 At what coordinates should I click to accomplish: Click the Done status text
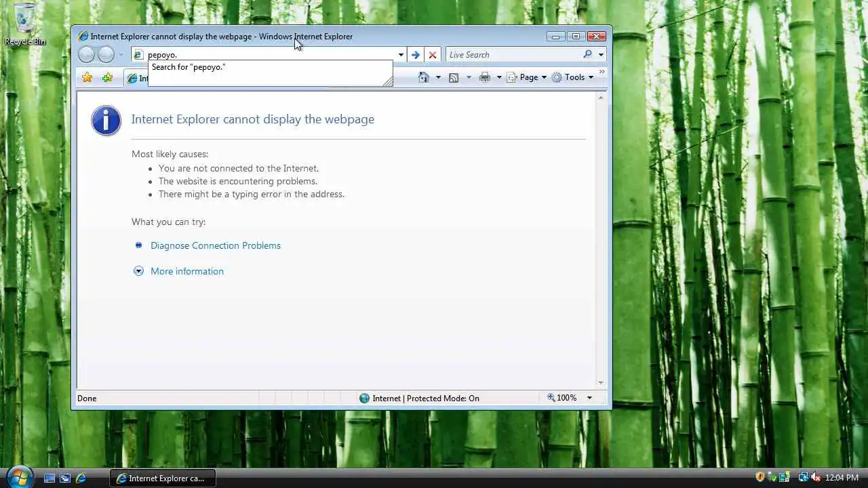click(87, 399)
